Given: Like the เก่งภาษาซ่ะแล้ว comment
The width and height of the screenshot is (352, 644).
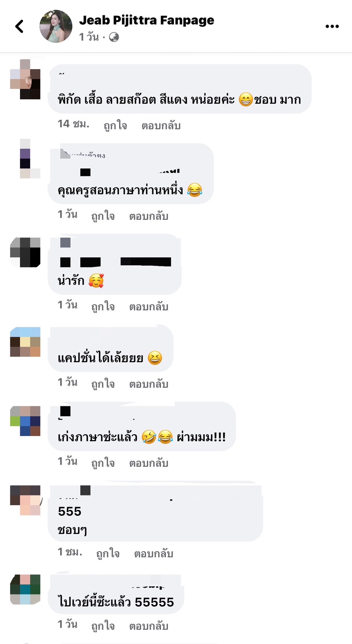Looking at the screenshot, I should coord(103,463).
